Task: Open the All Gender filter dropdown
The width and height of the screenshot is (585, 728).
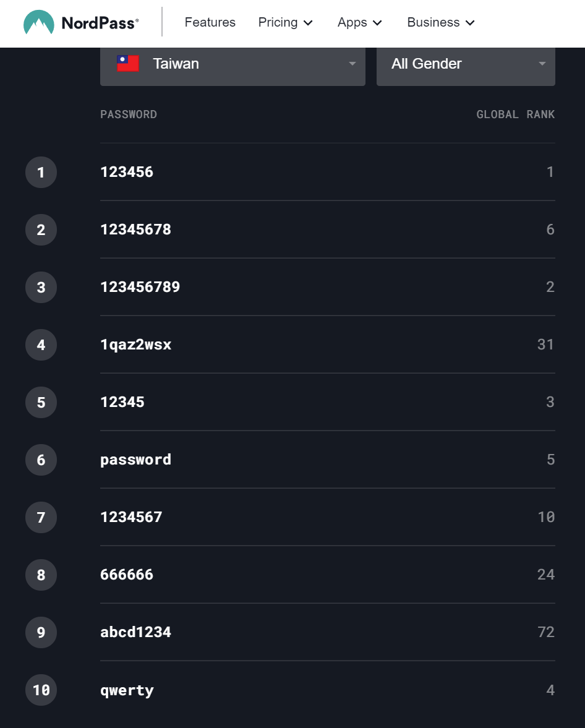Action: click(x=466, y=64)
